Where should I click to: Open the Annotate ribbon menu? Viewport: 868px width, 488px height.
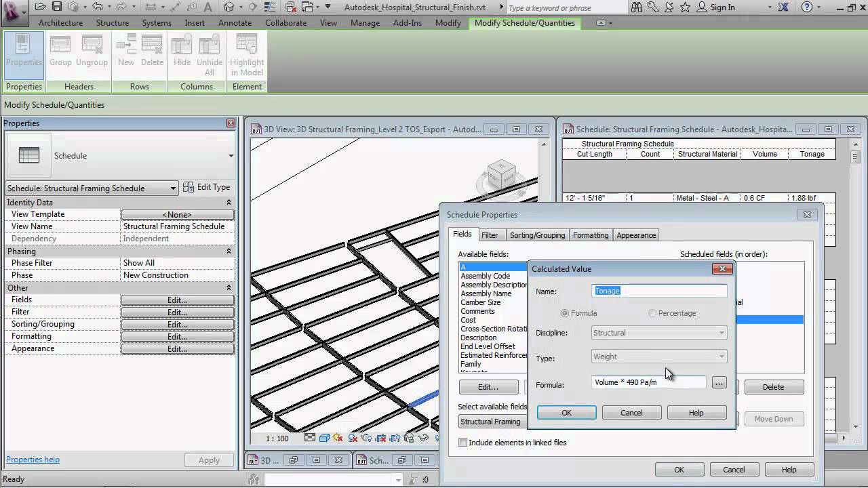coord(235,22)
